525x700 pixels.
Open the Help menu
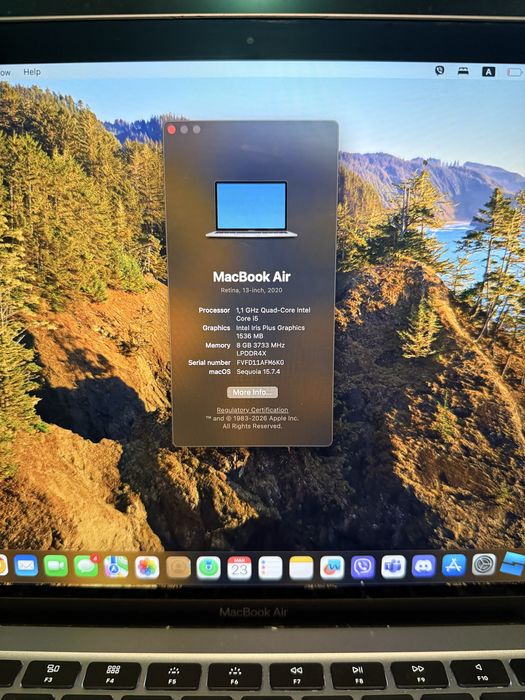pos(32,72)
